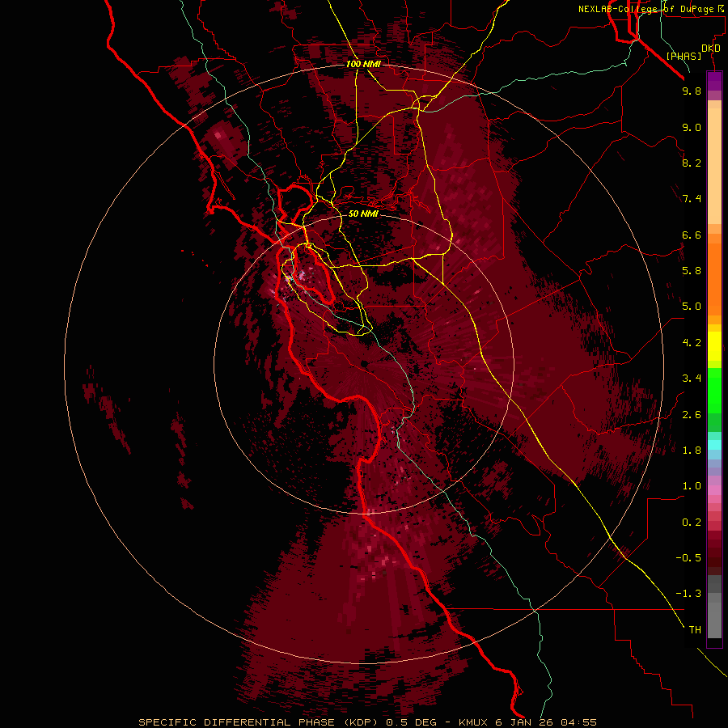Image resolution: width=728 pixels, height=728 pixels.
Task: Click the -0.5 scale value
Action: click(688, 558)
